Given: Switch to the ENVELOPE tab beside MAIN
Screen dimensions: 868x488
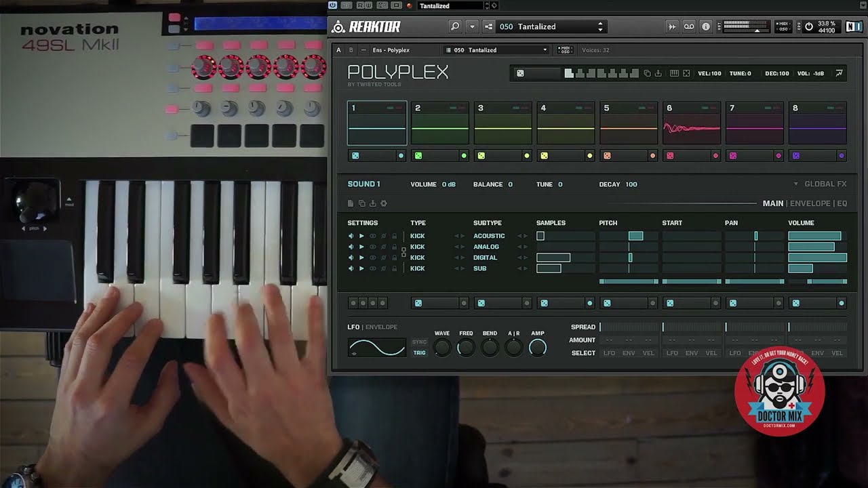Looking at the screenshot, I should (x=810, y=203).
